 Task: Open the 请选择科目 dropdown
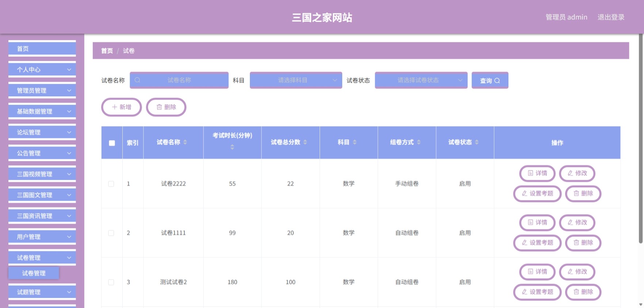(x=296, y=80)
